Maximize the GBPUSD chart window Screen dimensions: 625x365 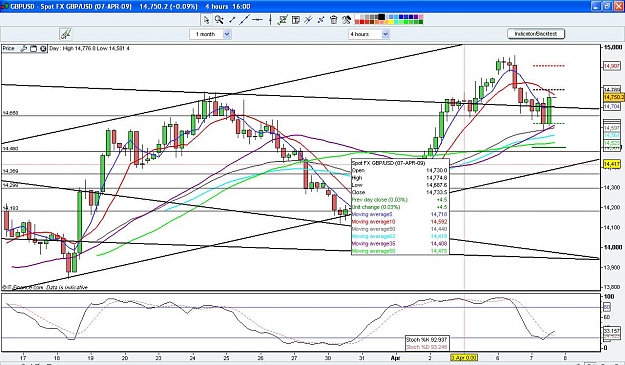point(607,6)
